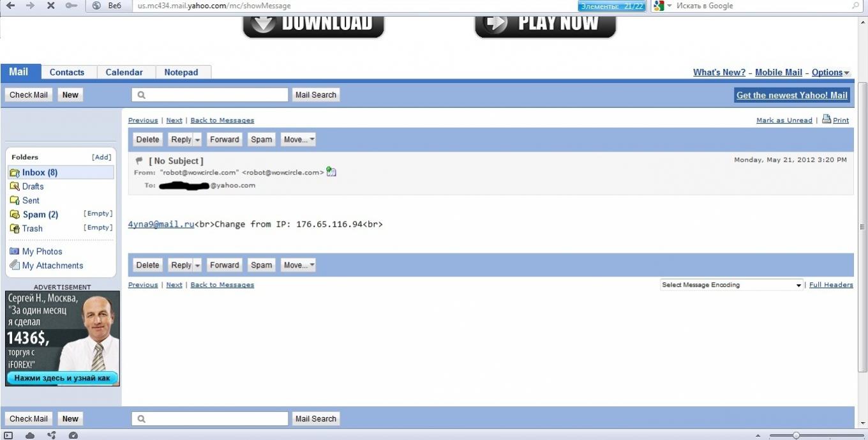Viewport: 868px width, 440px height.
Task: Expand the top Move... dropdown
Action: tap(298, 140)
